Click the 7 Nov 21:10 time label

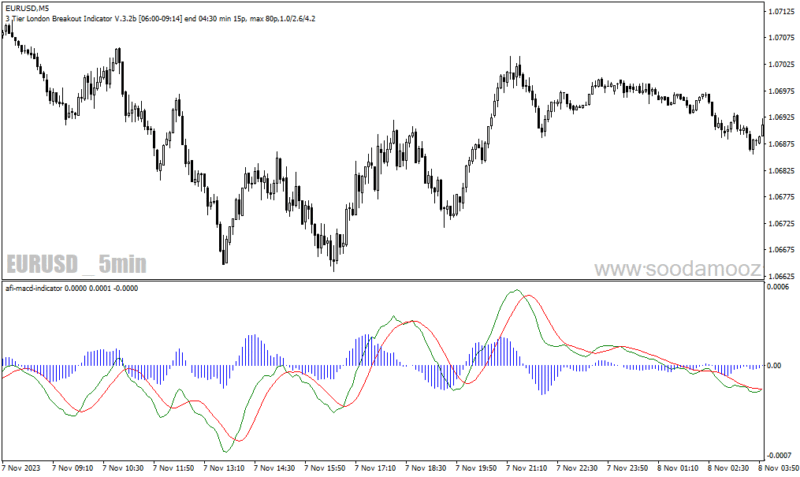[x=527, y=468]
